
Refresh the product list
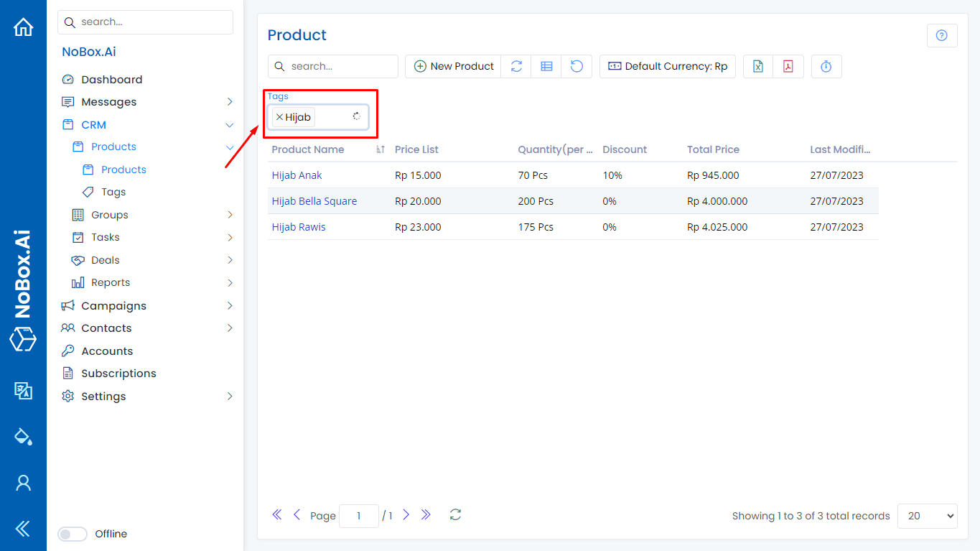point(516,66)
